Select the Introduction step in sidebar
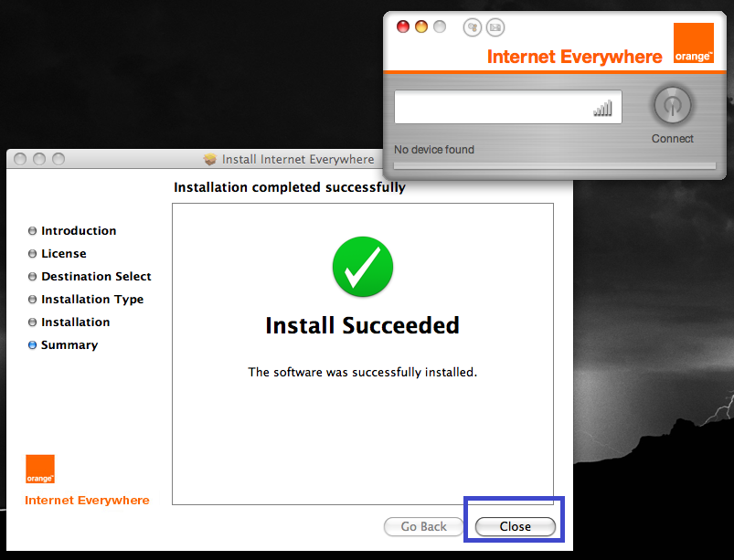 pos(79,230)
